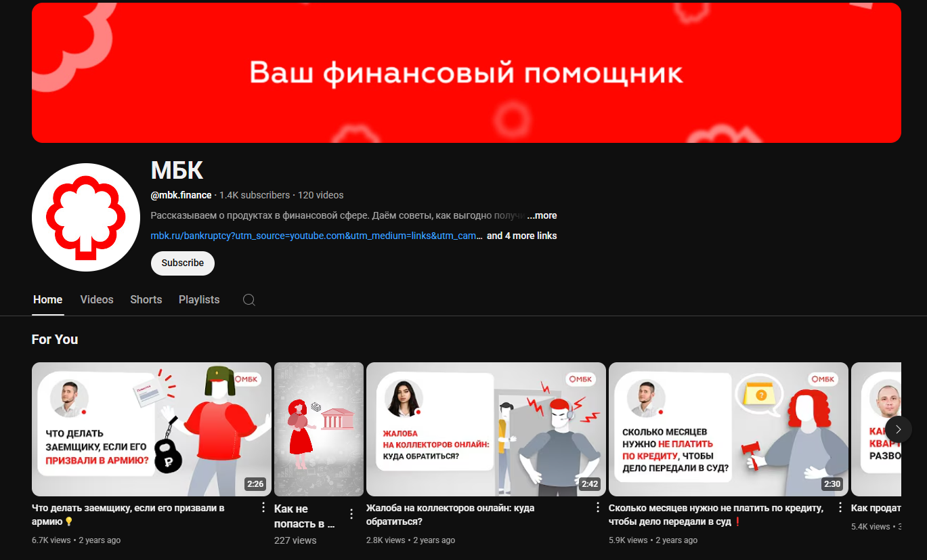Switch to the Videos tab

tap(96, 299)
